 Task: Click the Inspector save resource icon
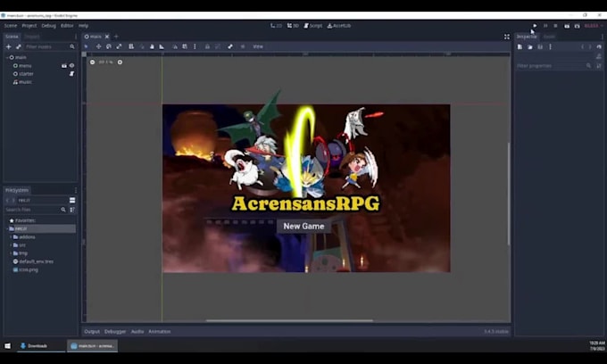tap(540, 46)
